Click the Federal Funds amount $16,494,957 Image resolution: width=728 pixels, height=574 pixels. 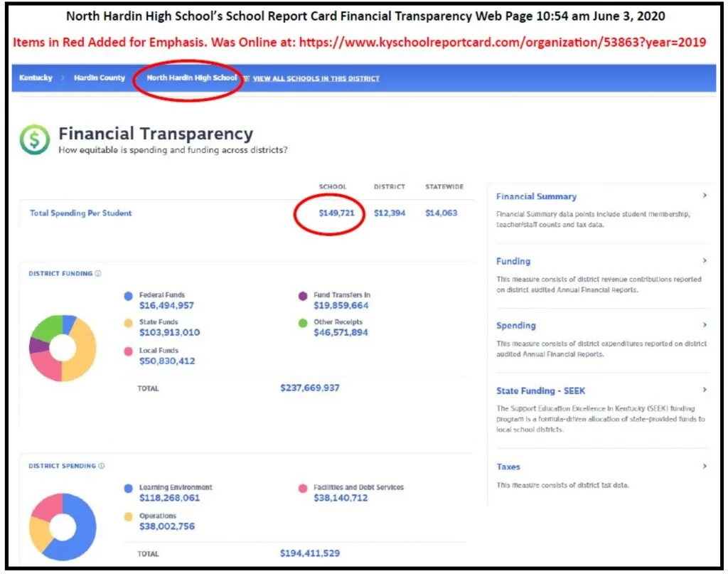pos(166,305)
